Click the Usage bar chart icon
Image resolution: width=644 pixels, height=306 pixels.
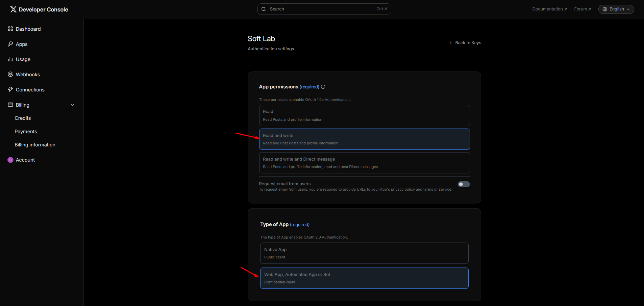click(10, 59)
